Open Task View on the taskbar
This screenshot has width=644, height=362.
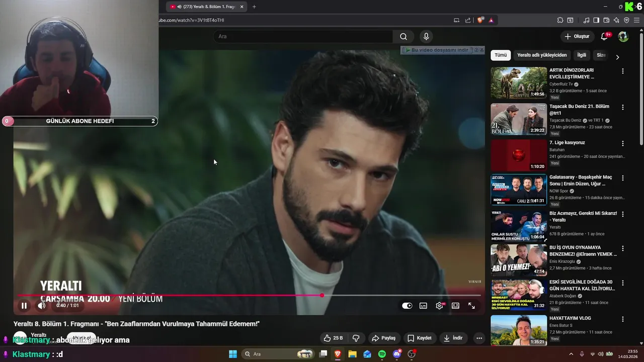coord(324,354)
